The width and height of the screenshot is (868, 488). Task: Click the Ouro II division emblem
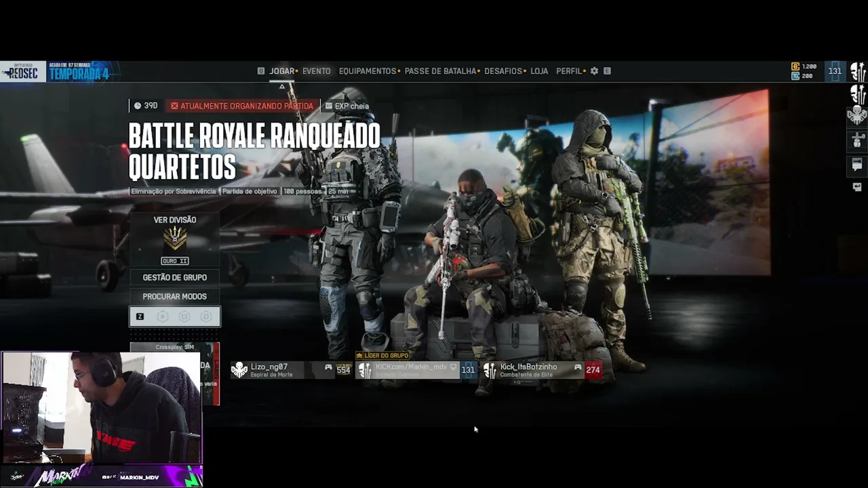pyautogui.click(x=175, y=239)
